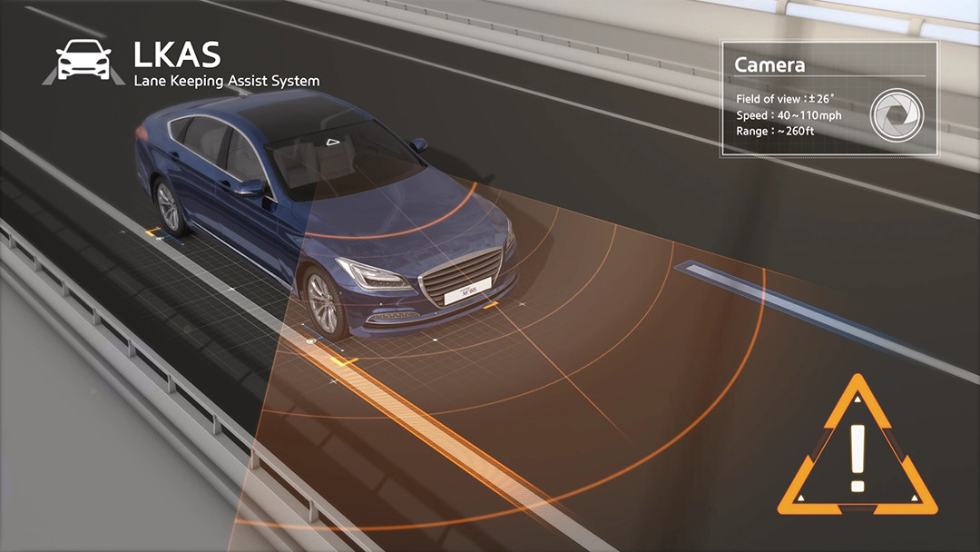Click the "LKAS" title text
Image resolution: width=980 pixels, height=552 pixels.
177,54
